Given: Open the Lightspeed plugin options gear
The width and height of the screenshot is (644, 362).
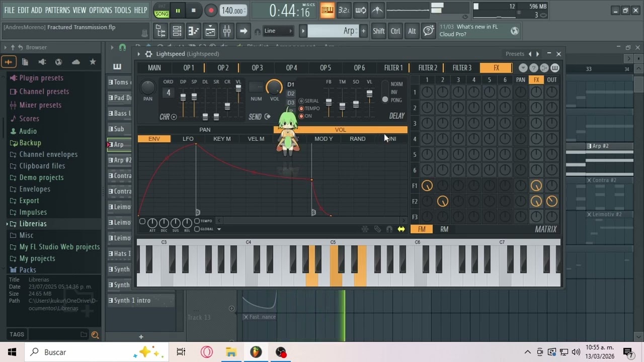Looking at the screenshot, I should 148,54.
